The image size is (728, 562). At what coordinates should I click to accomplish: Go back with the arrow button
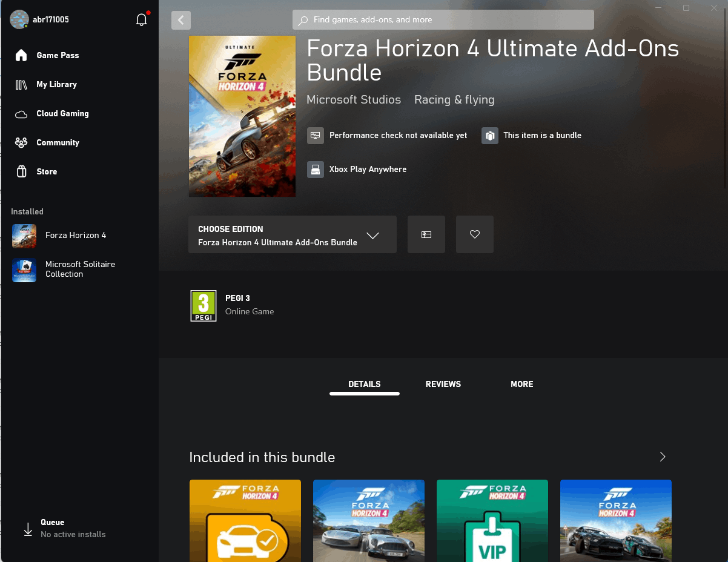point(181,20)
